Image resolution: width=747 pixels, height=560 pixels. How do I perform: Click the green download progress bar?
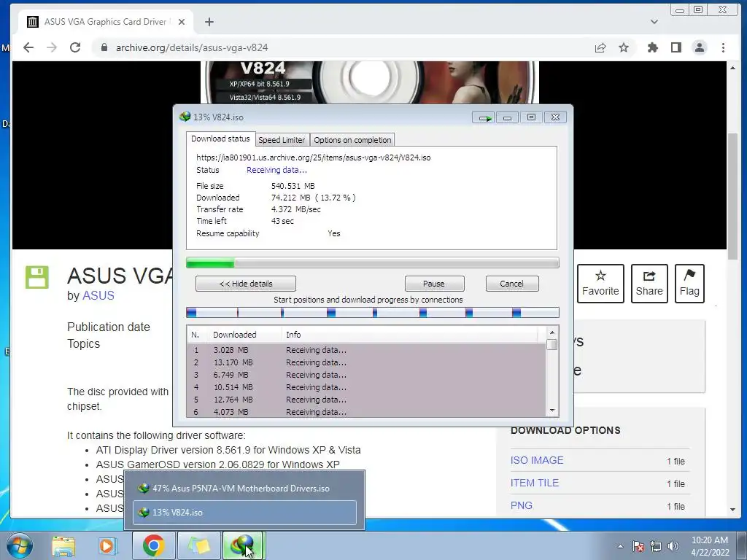point(373,262)
